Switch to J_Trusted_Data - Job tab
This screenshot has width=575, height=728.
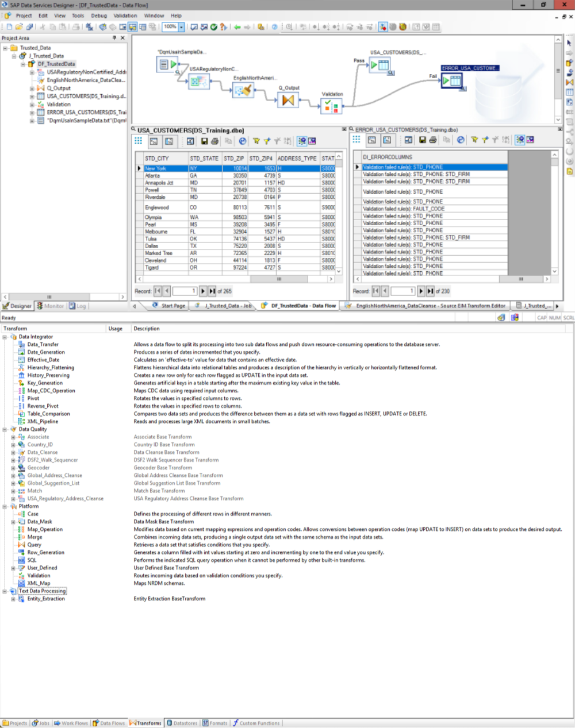pos(223,306)
